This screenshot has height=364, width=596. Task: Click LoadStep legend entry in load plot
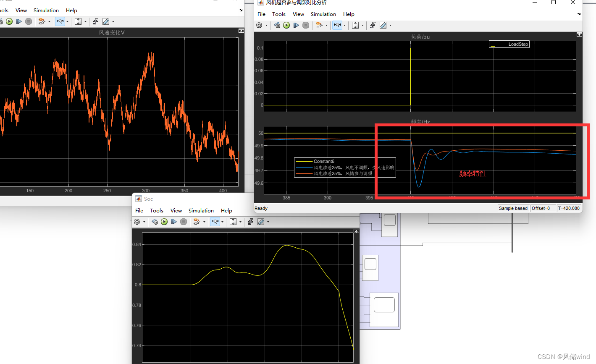coord(509,44)
